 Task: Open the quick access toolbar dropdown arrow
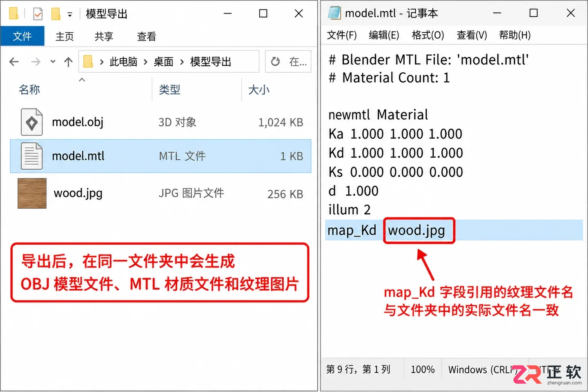click(70, 15)
